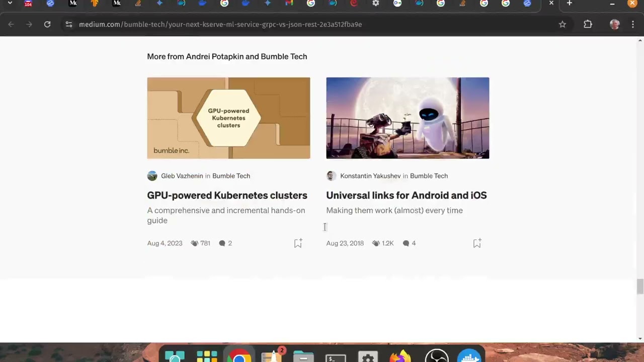
Task: Open the tab search dropdown arrow
Action: coord(10,3)
